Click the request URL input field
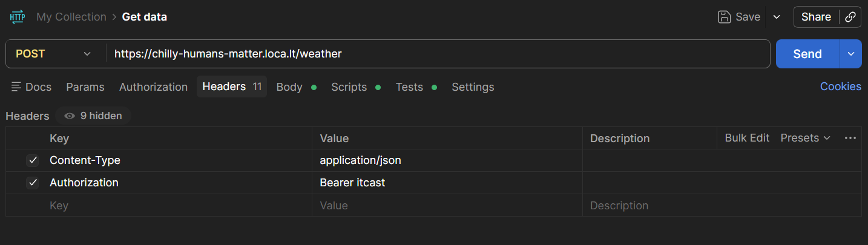 [x=438, y=54]
